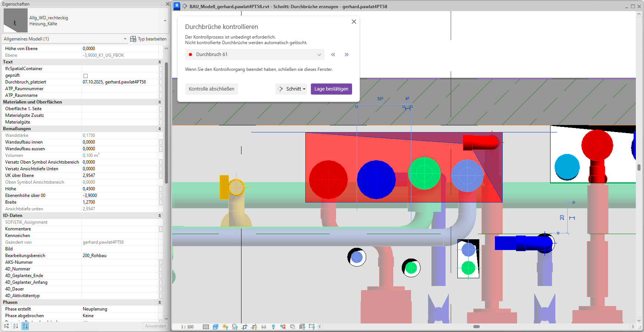Collapse the ID-Daten property section
Viewport: 644px width, 332px height.
pyautogui.click(x=160, y=216)
